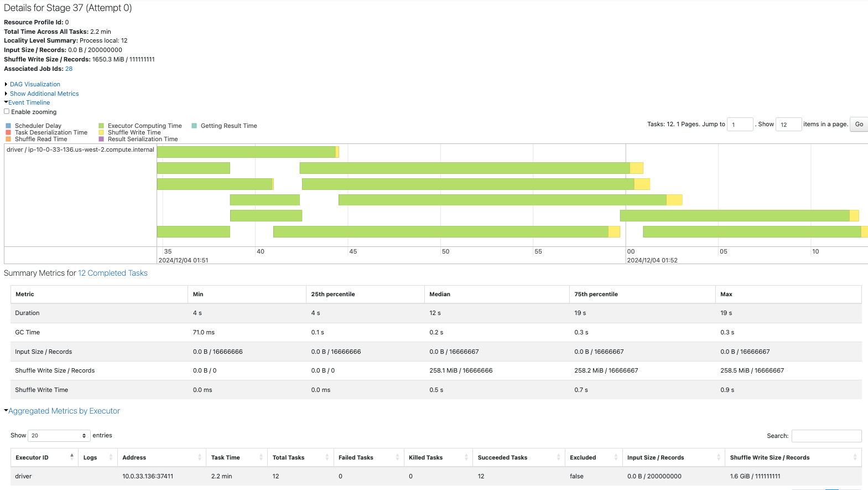Sort executor table by Killed Tasks
Image resolution: width=868 pixels, height=490 pixels.
(438, 457)
